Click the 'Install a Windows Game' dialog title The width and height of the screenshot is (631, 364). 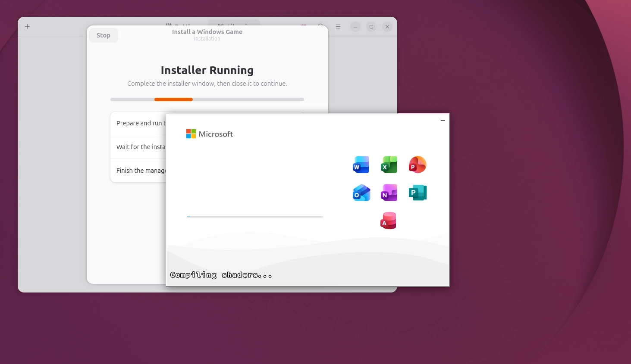(x=207, y=32)
